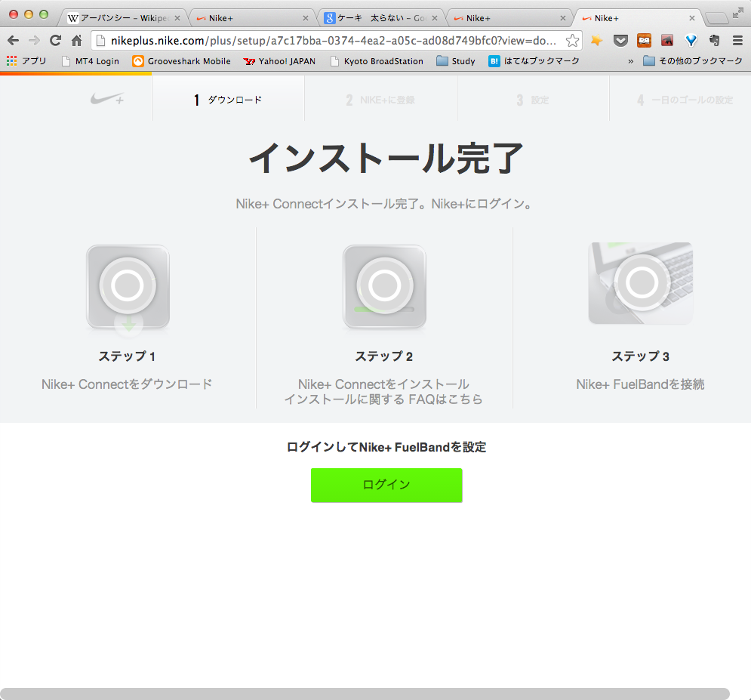Viewport: 751px width, 700px height.
Task: Click the orange face extension icon
Action: 644,41
